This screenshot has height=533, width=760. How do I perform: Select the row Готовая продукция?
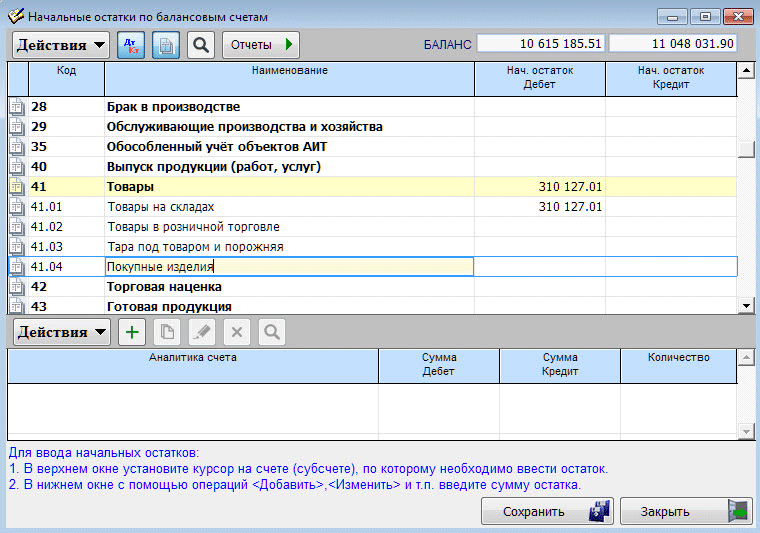point(372,306)
